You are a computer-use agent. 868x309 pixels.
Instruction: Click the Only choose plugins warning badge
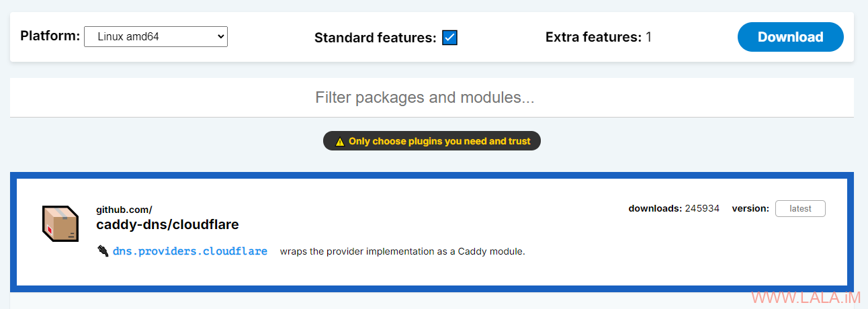[x=432, y=141]
